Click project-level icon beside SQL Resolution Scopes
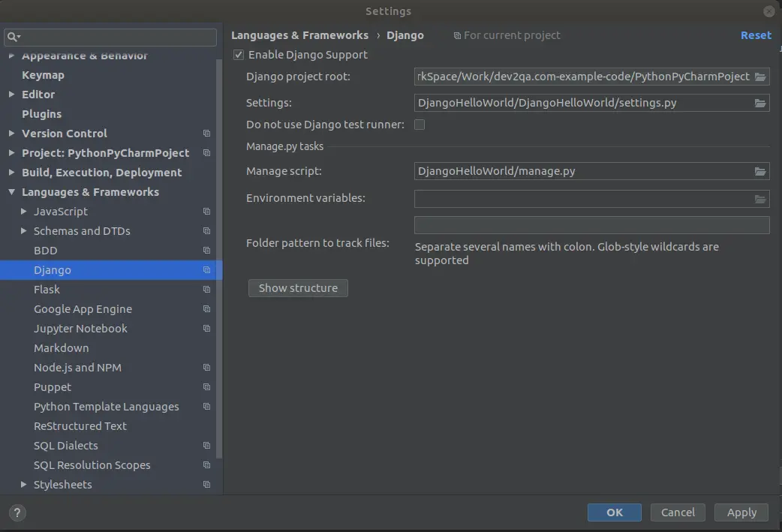The image size is (782, 532). pyautogui.click(x=206, y=464)
